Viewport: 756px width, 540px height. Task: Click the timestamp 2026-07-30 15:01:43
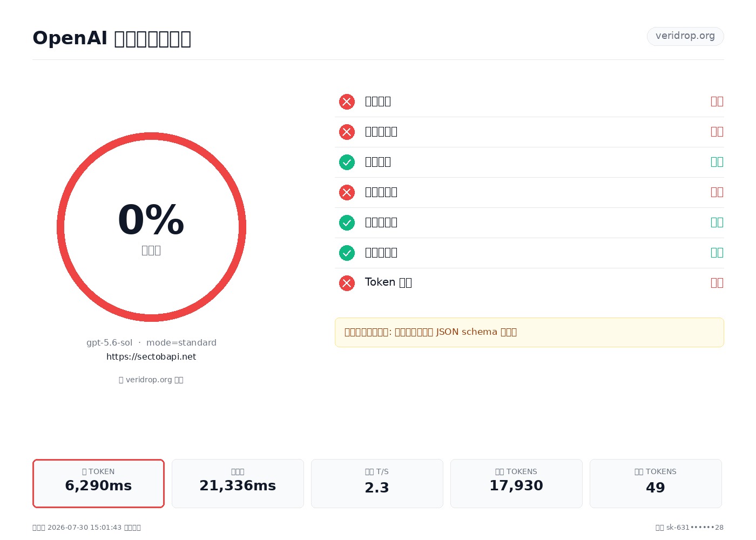[x=85, y=527]
